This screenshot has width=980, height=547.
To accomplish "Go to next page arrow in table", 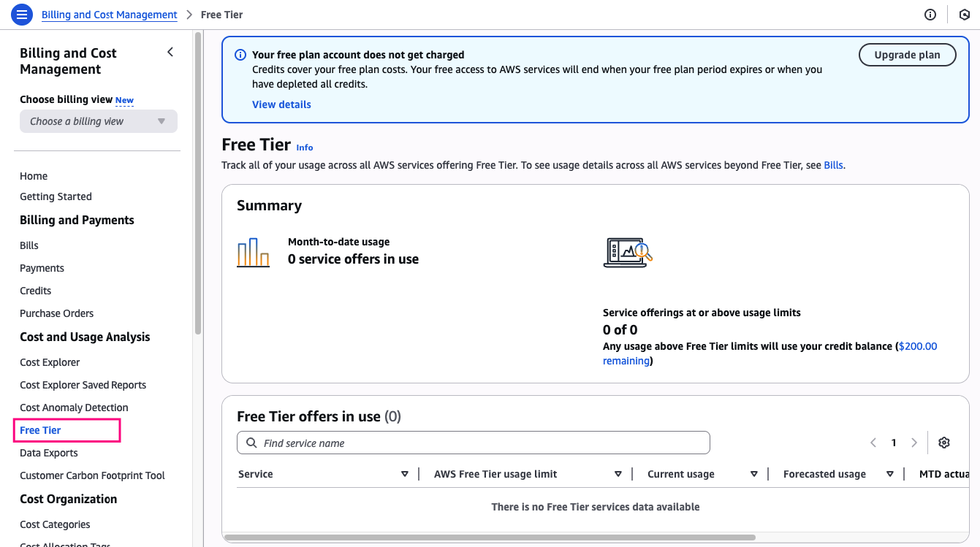I will point(914,443).
